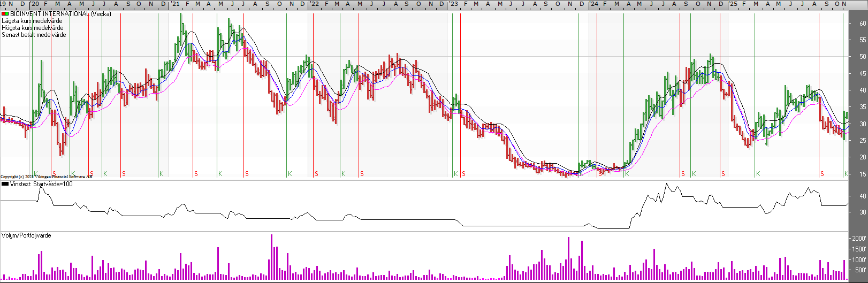Image resolution: width=868 pixels, height=283 pixels.
Task: Click the black Vinstest legend swatch
Action: 5,184
